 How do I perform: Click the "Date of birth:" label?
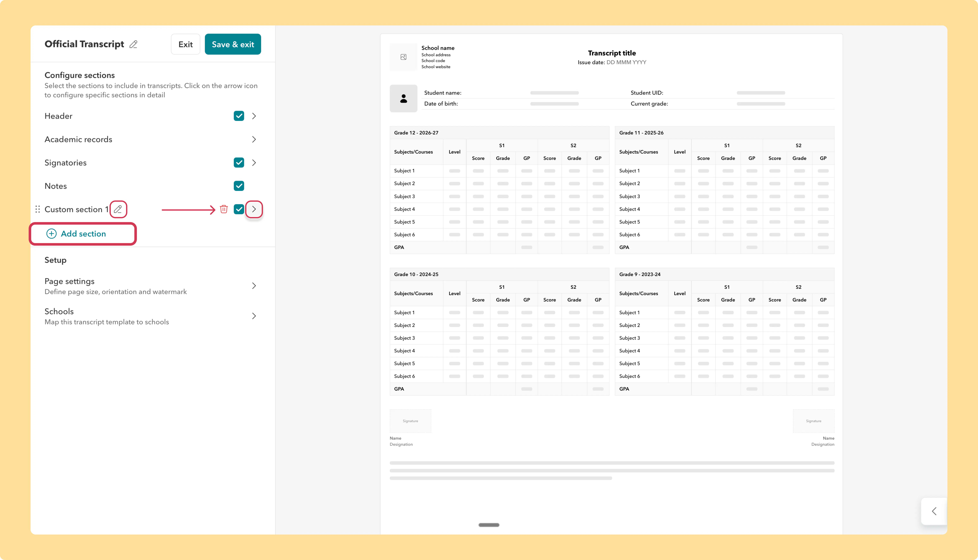tap(441, 104)
